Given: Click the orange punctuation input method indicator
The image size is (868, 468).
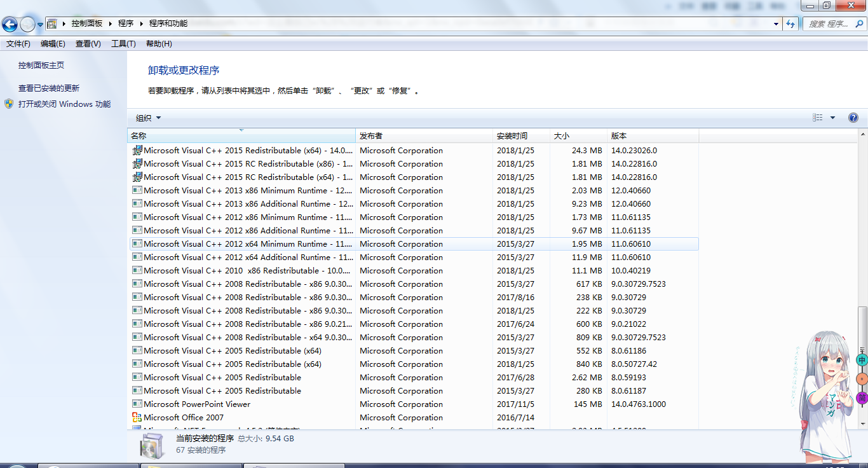Looking at the screenshot, I should pyautogui.click(x=862, y=379).
